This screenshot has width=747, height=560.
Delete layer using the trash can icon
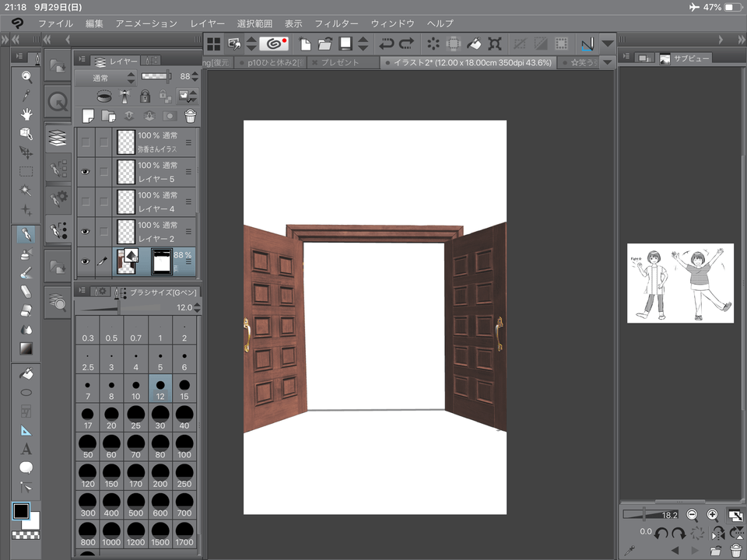coord(190,116)
